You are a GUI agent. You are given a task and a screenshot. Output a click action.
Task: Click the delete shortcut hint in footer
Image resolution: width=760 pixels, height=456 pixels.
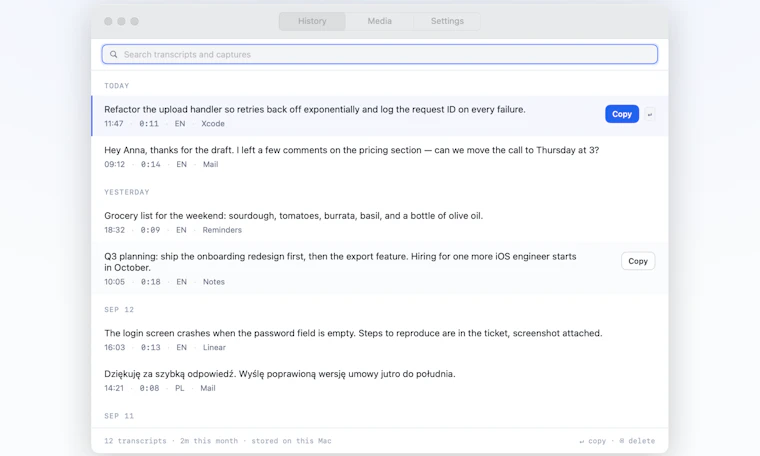(x=637, y=441)
